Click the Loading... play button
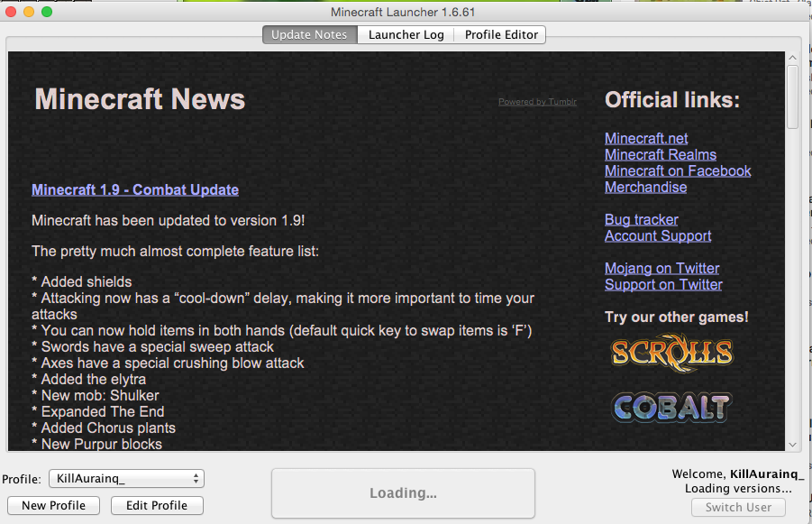 [403, 493]
